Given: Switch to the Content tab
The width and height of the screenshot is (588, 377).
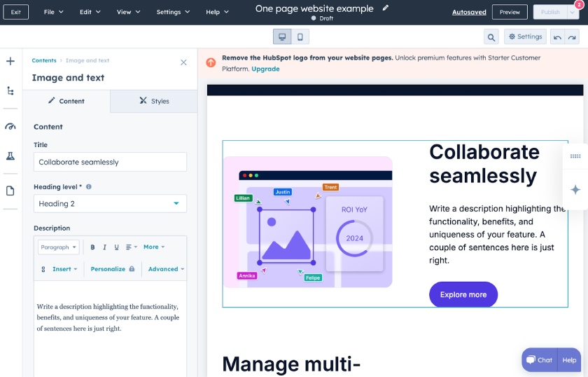Looking at the screenshot, I should pyautogui.click(x=66, y=101).
